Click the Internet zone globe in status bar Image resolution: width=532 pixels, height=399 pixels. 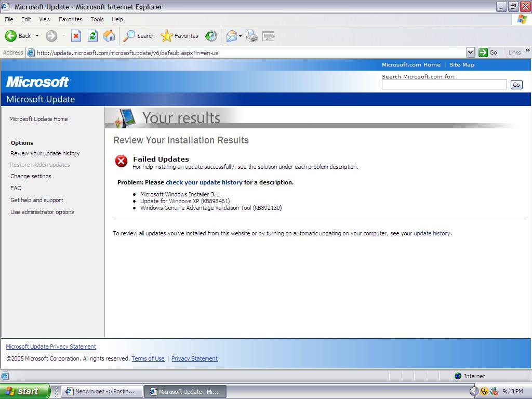click(458, 376)
